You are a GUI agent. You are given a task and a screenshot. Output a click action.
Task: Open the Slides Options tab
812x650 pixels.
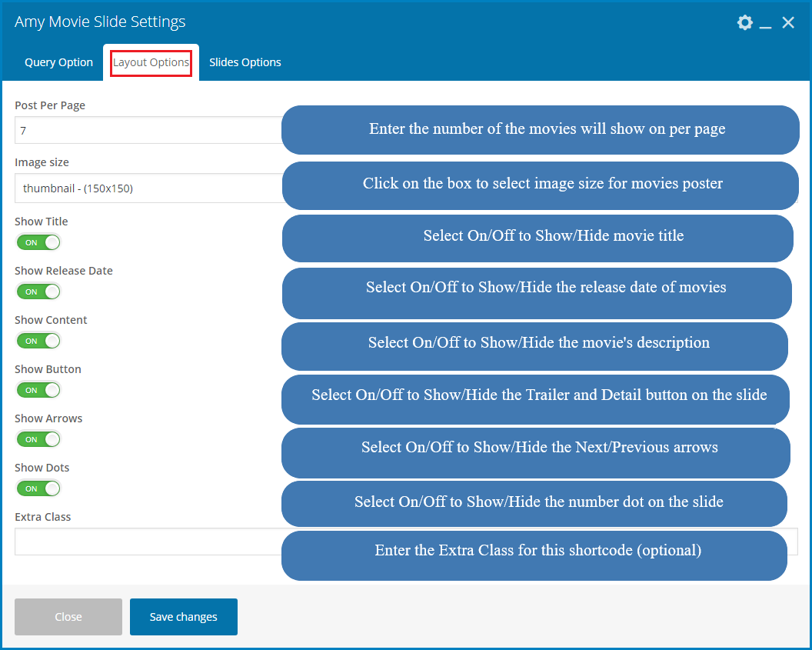pos(245,62)
